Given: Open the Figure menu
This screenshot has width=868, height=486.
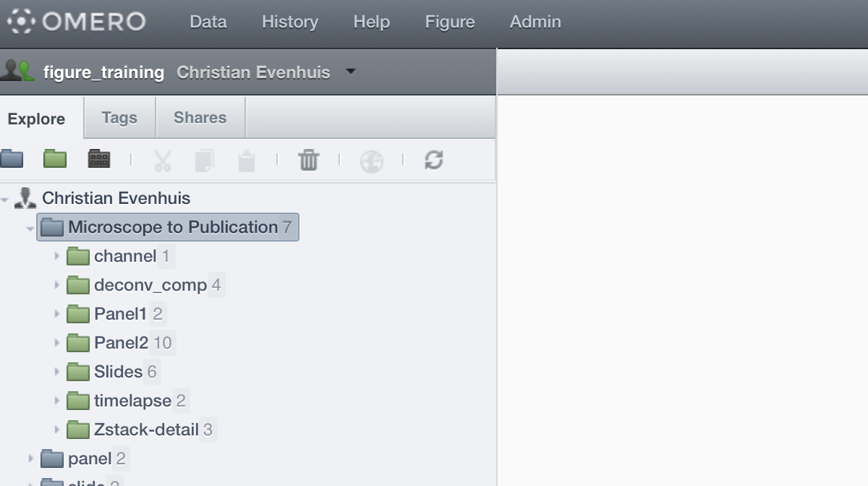Looking at the screenshot, I should click(449, 22).
